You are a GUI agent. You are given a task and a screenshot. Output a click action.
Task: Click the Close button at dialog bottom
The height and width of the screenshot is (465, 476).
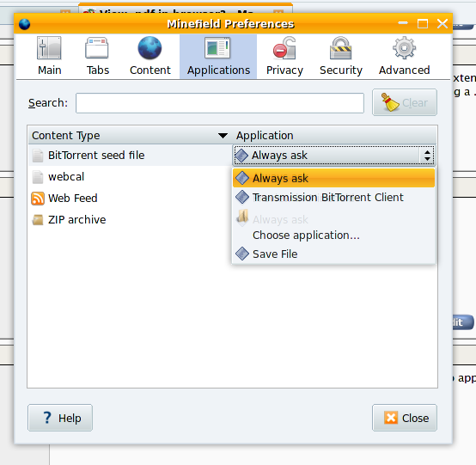405,418
